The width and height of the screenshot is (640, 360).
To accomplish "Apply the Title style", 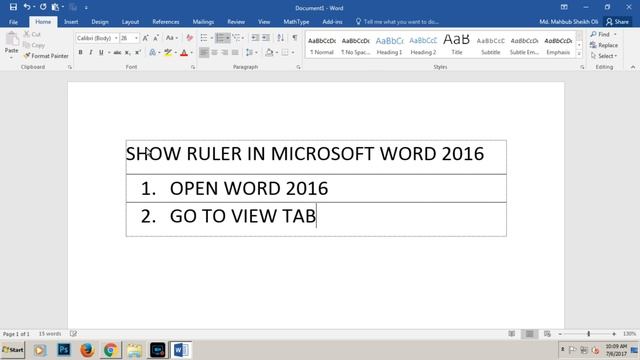I will 457,45.
